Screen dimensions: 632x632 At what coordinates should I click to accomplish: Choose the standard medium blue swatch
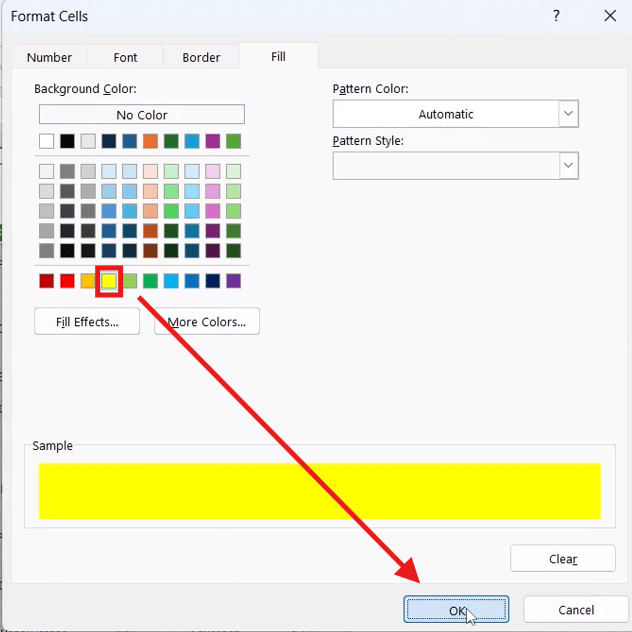click(192, 281)
